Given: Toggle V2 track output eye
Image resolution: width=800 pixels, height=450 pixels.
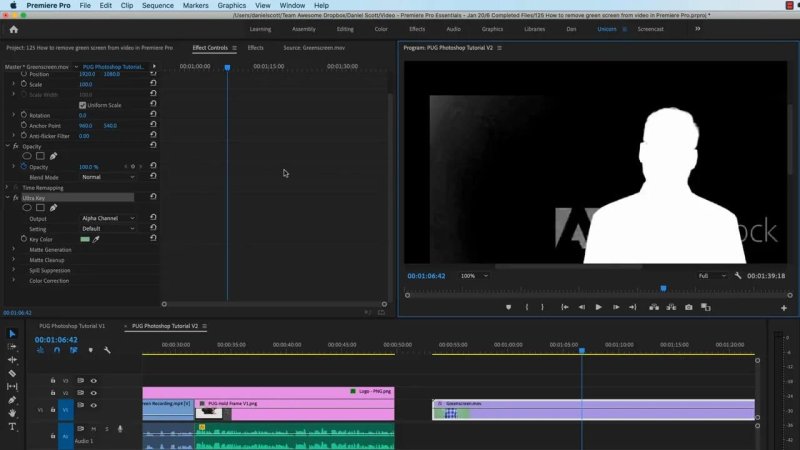Looking at the screenshot, I should [x=93, y=393].
